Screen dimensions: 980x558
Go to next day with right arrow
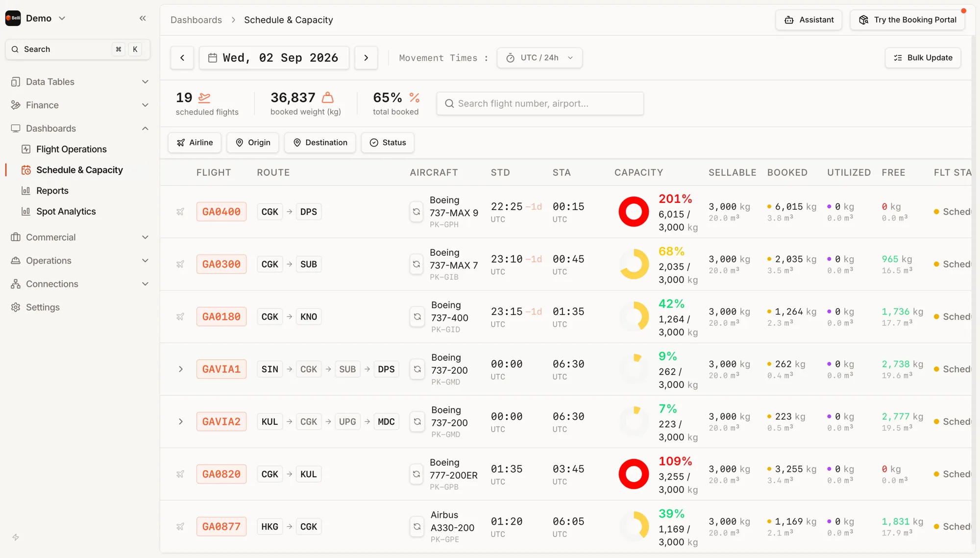(366, 58)
